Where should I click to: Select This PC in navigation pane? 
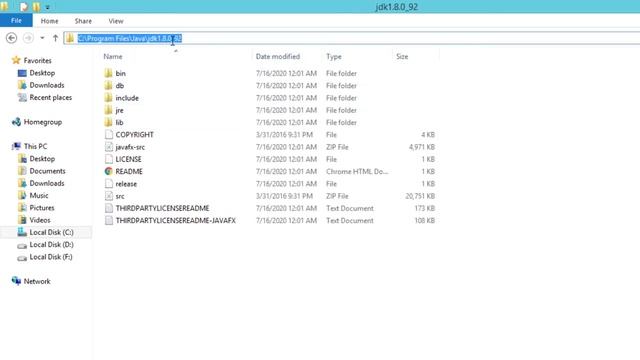coord(36,146)
